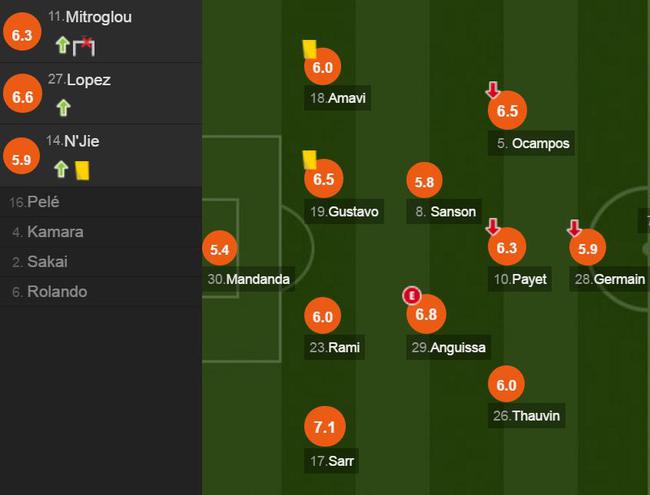Click Amavi's yellow card icon
This screenshot has height=495, width=650.
pyautogui.click(x=310, y=49)
